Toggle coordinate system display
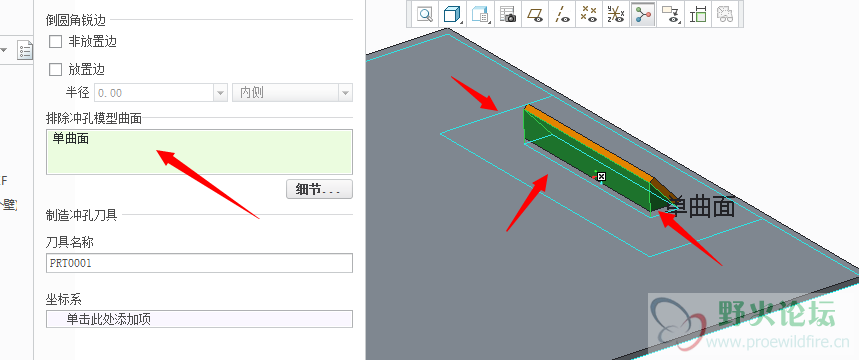 pos(617,14)
